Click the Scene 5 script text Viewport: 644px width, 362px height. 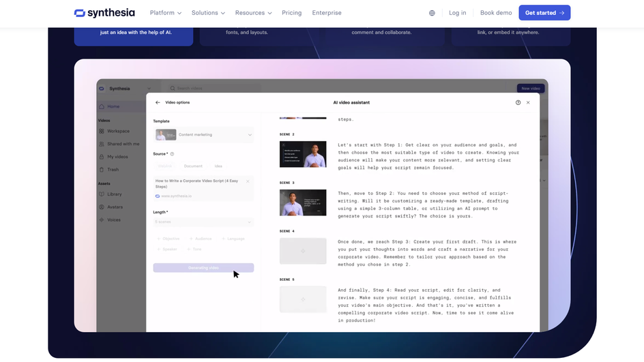click(426, 305)
